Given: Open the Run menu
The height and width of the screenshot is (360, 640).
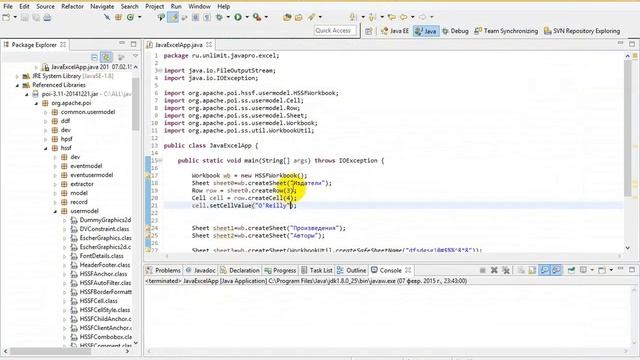Looking at the screenshot, I should (x=176, y=7).
